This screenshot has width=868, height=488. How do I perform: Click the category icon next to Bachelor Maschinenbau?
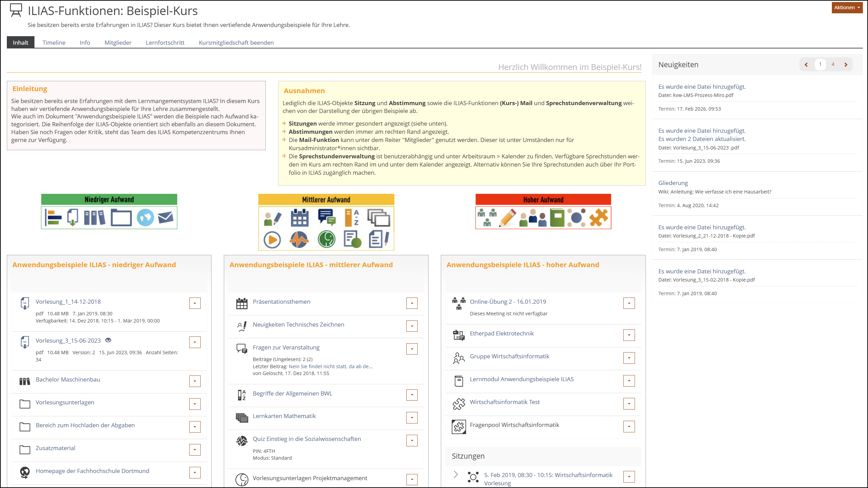25,381
